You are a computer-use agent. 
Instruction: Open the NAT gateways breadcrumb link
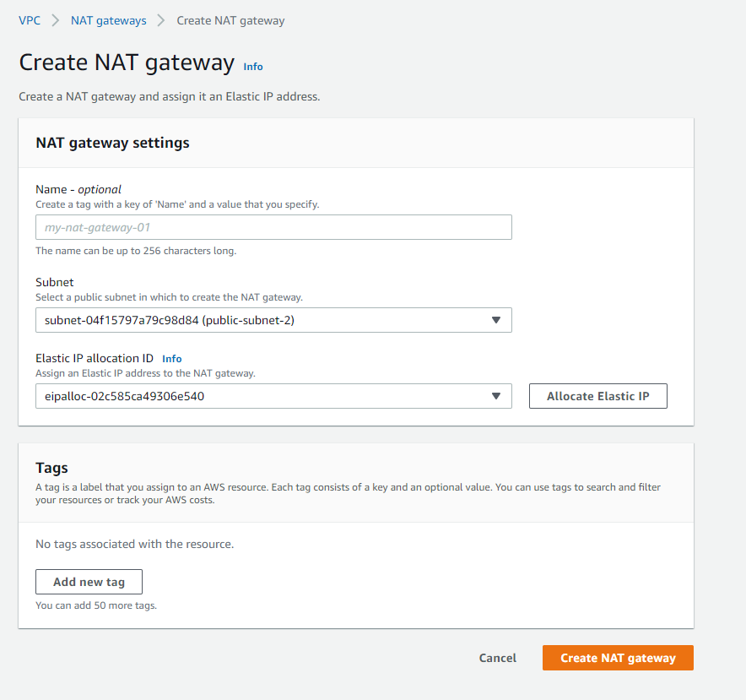[x=109, y=20]
